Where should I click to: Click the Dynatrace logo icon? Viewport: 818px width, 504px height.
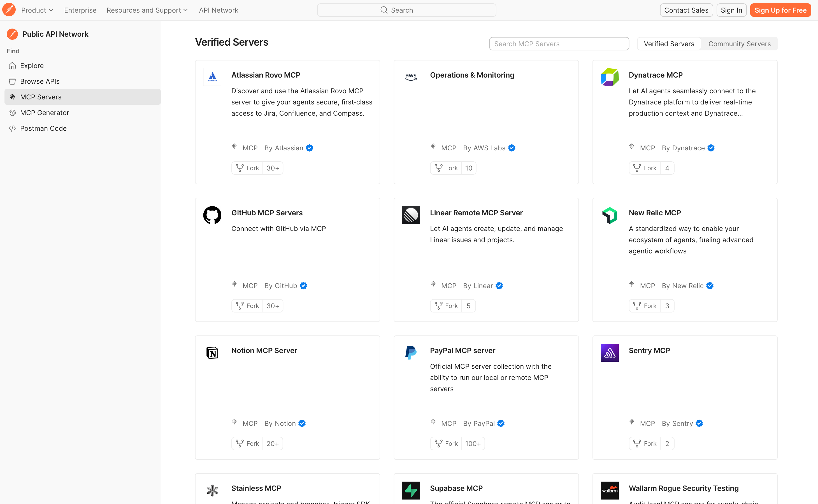tap(610, 77)
